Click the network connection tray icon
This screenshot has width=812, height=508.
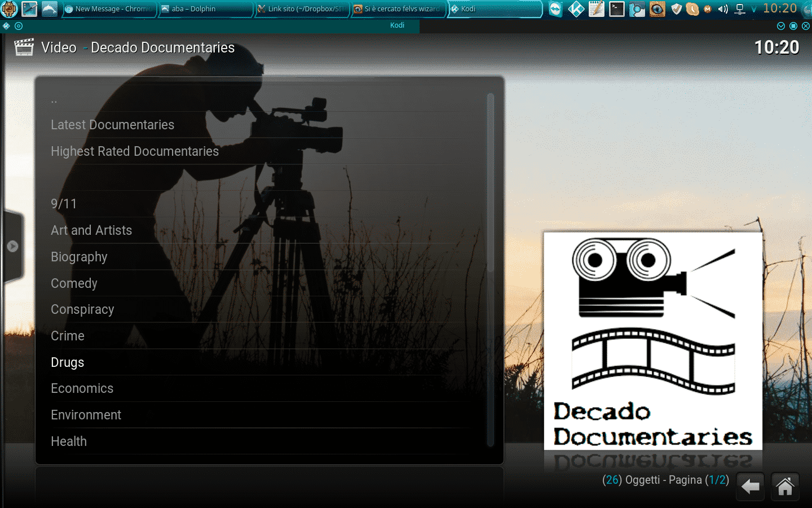(x=740, y=9)
